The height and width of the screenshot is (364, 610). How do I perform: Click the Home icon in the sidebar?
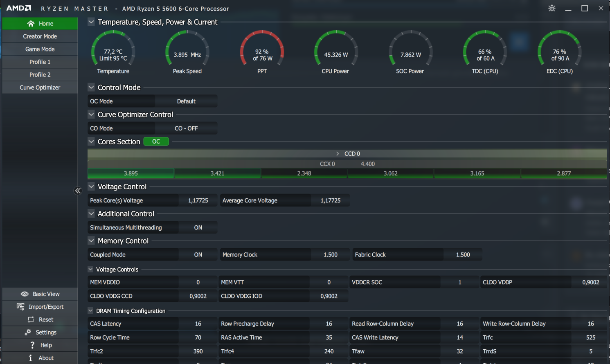coord(31,24)
